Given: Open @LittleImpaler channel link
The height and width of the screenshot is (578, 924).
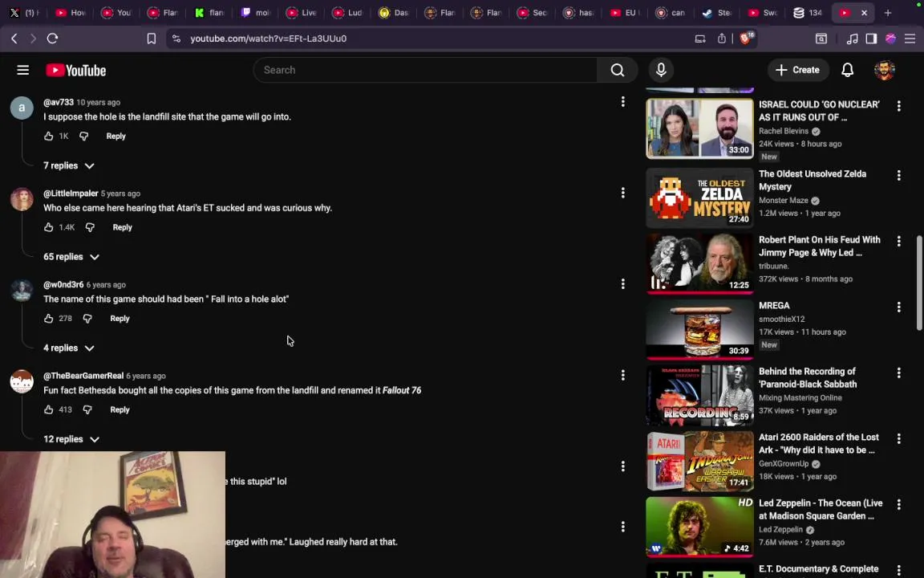Looking at the screenshot, I should (71, 193).
